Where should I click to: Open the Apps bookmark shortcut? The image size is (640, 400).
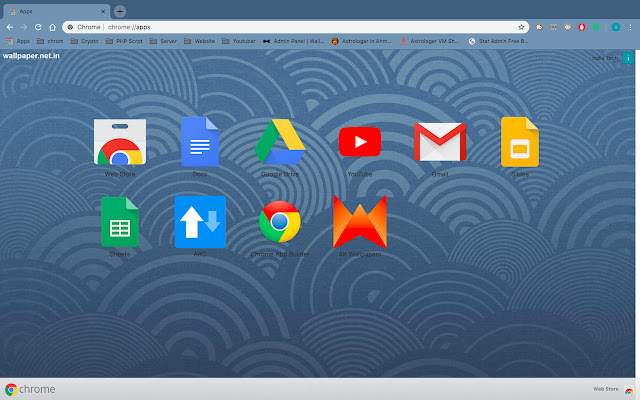18,41
